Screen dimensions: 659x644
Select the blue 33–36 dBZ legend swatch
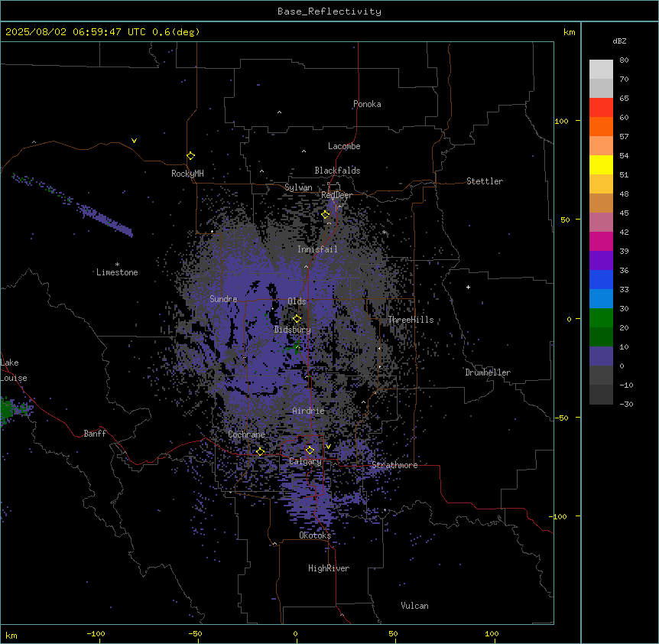[x=601, y=279]
